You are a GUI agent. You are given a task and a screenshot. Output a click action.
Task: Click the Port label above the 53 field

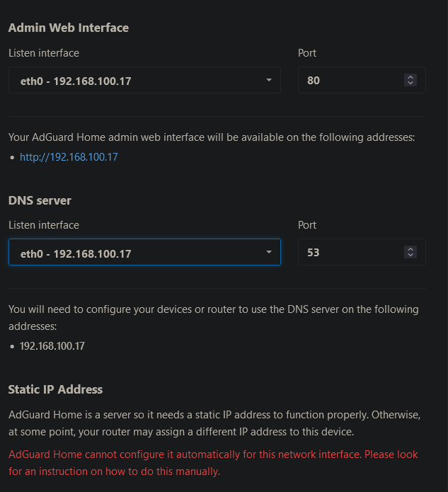[307, 225]
